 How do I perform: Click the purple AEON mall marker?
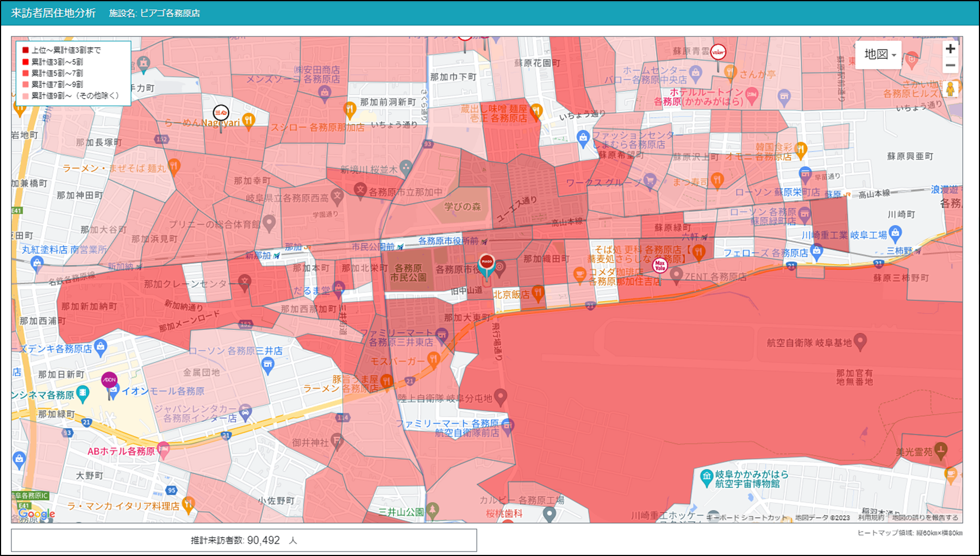click(x=109, y=380)
